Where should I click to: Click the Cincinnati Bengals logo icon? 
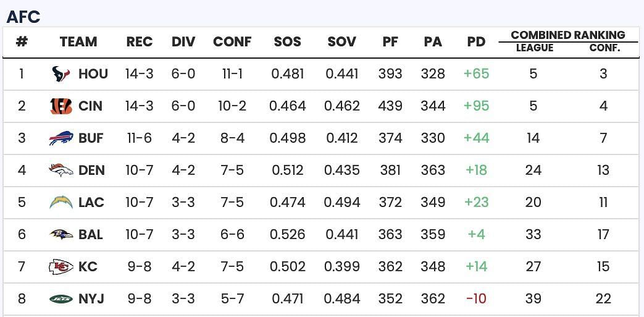[x=61, y=106]
